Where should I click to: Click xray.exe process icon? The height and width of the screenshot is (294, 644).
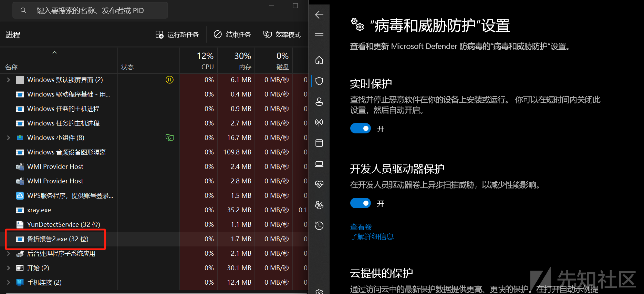[20, 210]
